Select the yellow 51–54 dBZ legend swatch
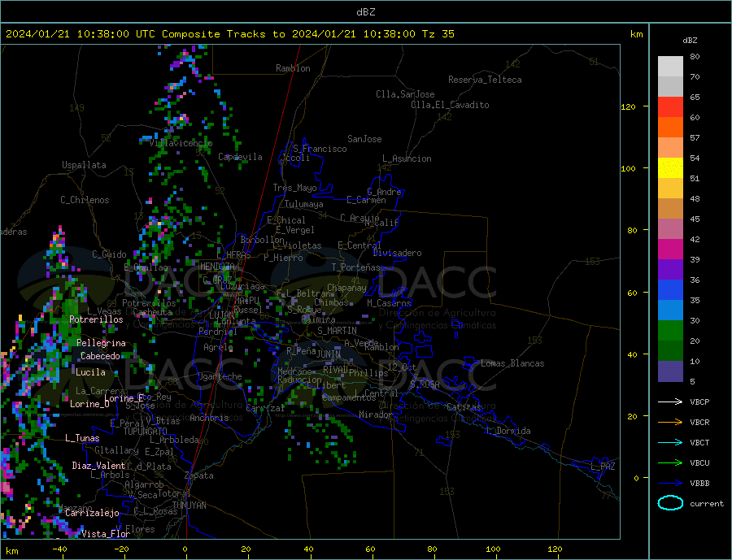This screenshot has height=560, width=732. (670, 168)
